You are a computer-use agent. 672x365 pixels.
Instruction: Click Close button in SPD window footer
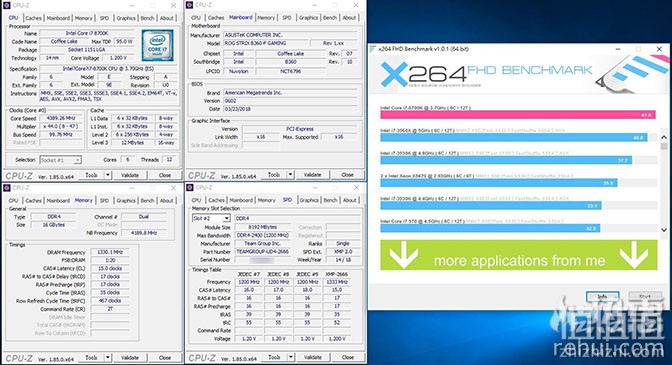(x=348, y=357)
